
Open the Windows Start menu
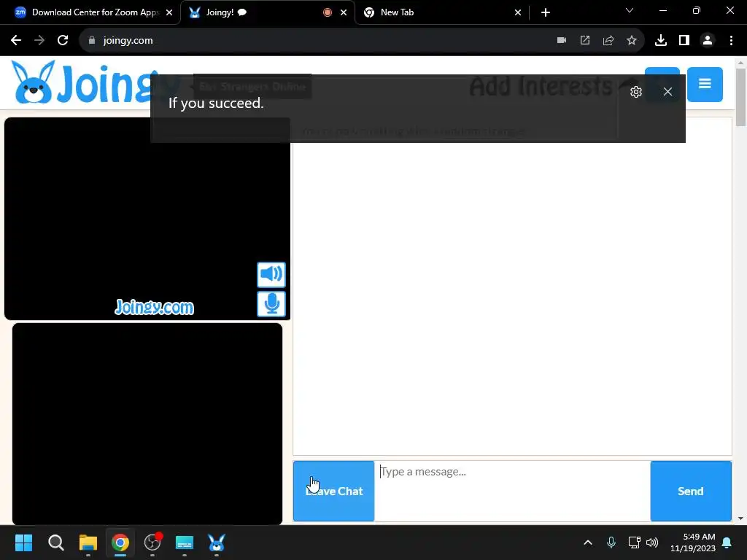23,542
